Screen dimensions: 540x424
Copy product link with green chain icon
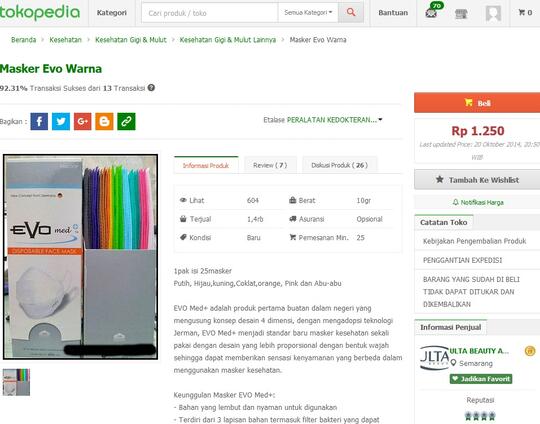click(x=126, y=121)
